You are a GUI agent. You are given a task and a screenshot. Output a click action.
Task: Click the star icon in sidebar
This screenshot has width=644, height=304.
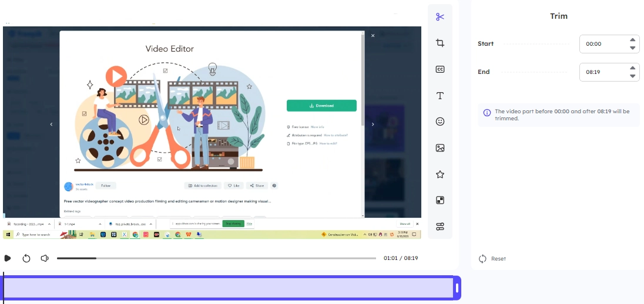pyautogui.click(x=440, y=174)
